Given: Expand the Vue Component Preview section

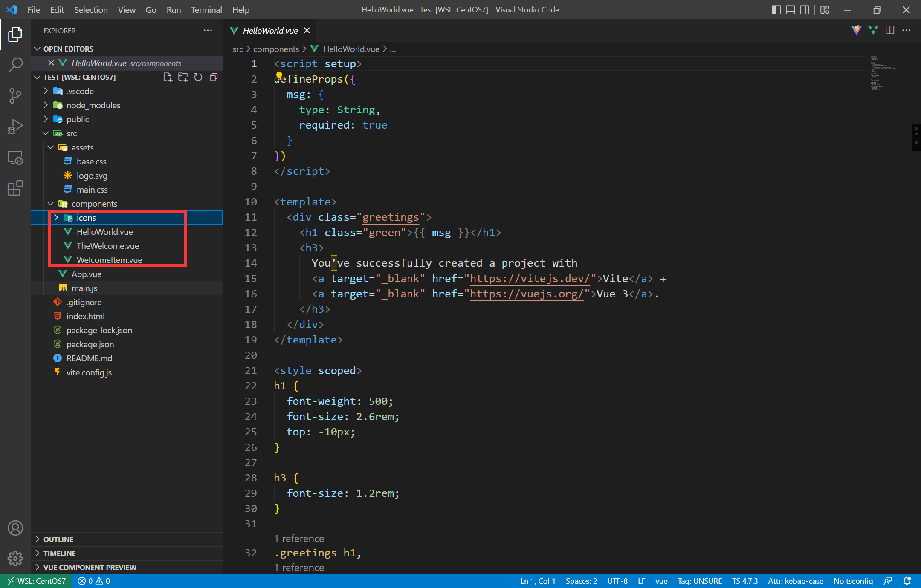Looking at the screenshot, I should coord(37,567).
